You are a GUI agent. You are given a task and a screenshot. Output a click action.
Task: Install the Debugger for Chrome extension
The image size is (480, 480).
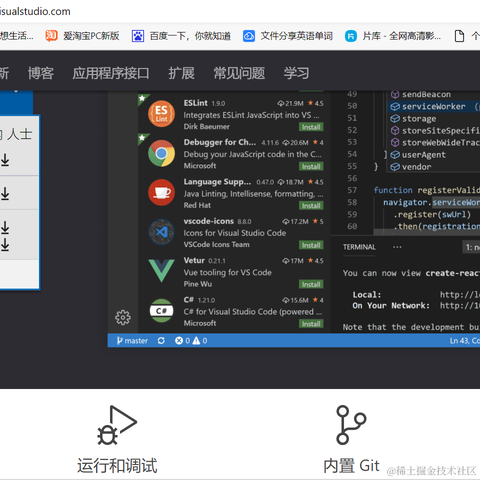311,166
